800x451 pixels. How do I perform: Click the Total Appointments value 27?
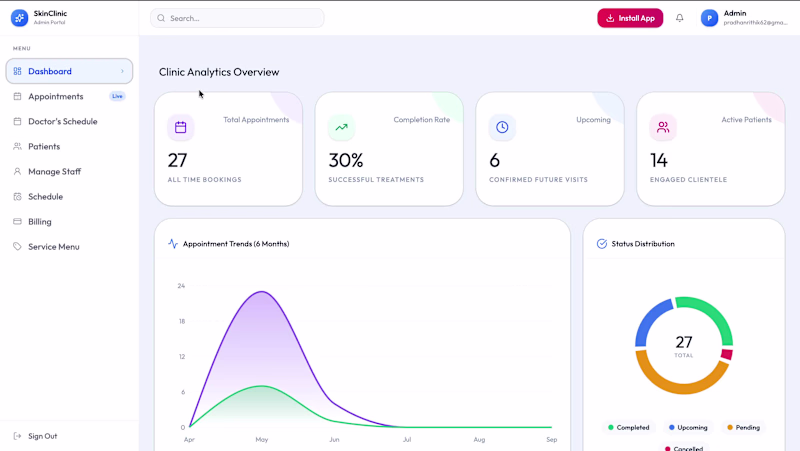tap(178, 160)
